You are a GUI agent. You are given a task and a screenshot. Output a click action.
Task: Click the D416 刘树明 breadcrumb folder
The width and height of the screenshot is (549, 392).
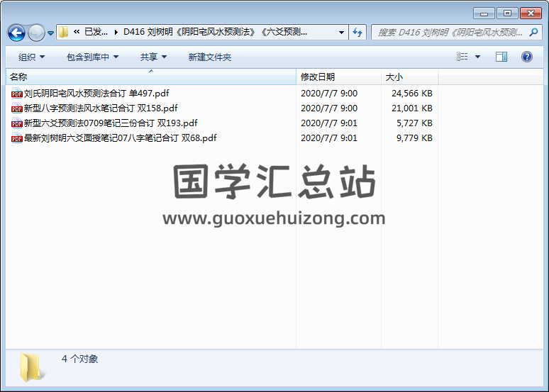coord(215,32)
